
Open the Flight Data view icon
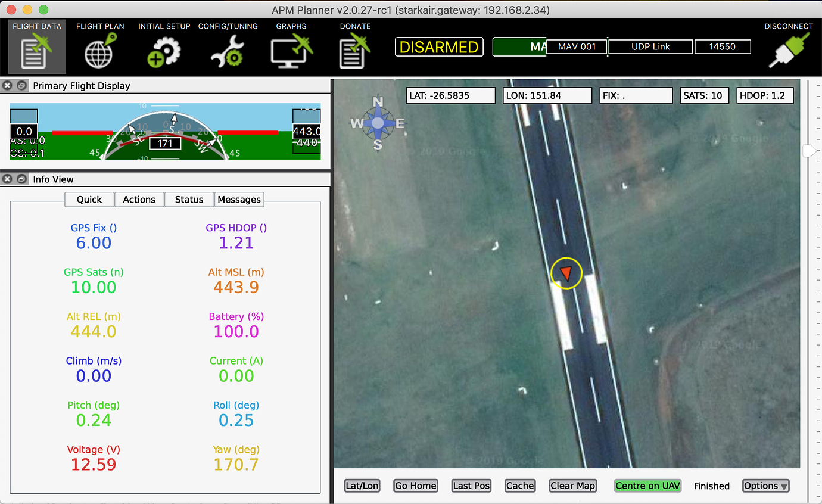tap(37, 52)
